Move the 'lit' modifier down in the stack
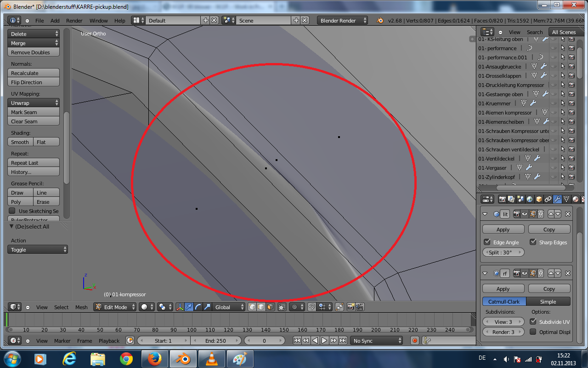Viewport: 588px width, 368px height. tap(558, 214)
